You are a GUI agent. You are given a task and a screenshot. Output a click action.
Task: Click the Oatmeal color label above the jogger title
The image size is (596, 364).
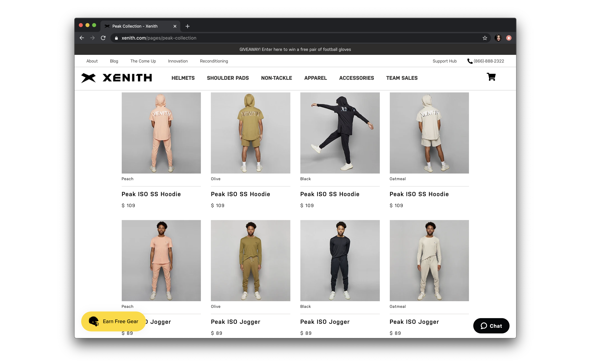click(397, 306)
